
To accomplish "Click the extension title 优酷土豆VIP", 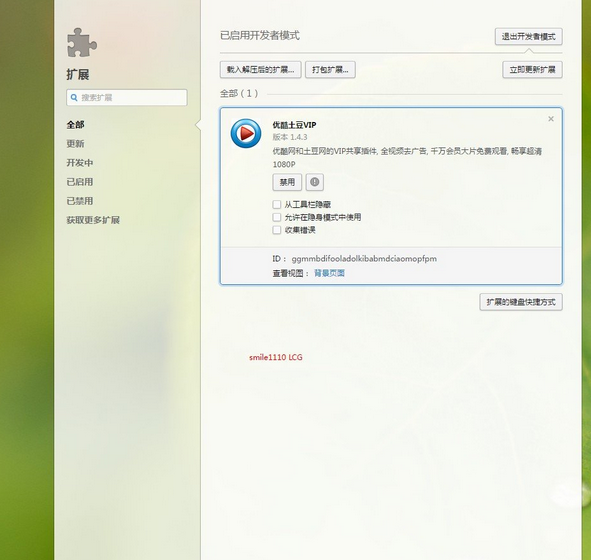I will [294, 125].
